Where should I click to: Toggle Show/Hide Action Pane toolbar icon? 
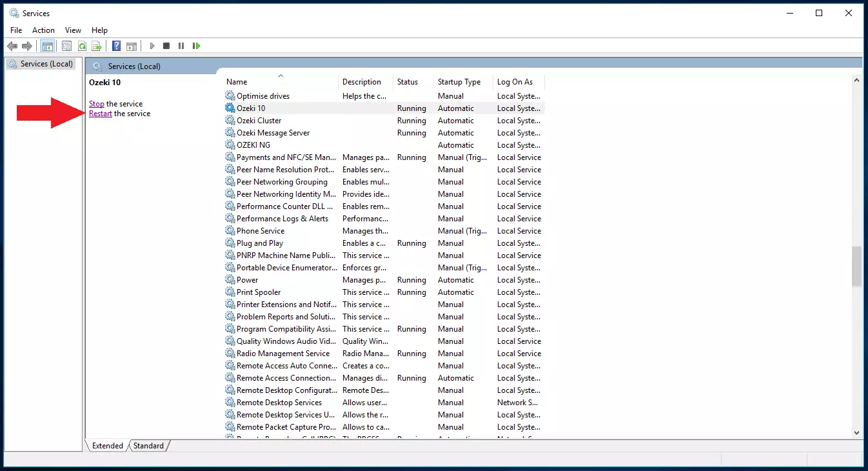132,46
